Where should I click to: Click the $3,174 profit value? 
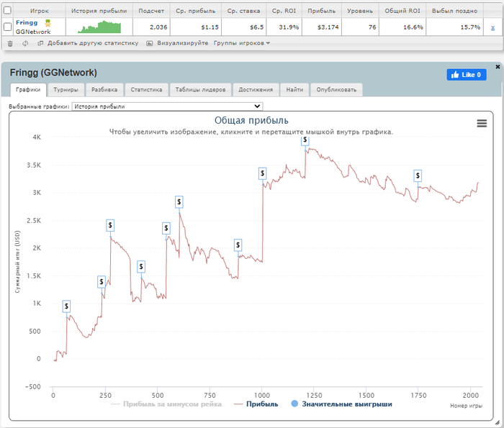tap(328, 27)
